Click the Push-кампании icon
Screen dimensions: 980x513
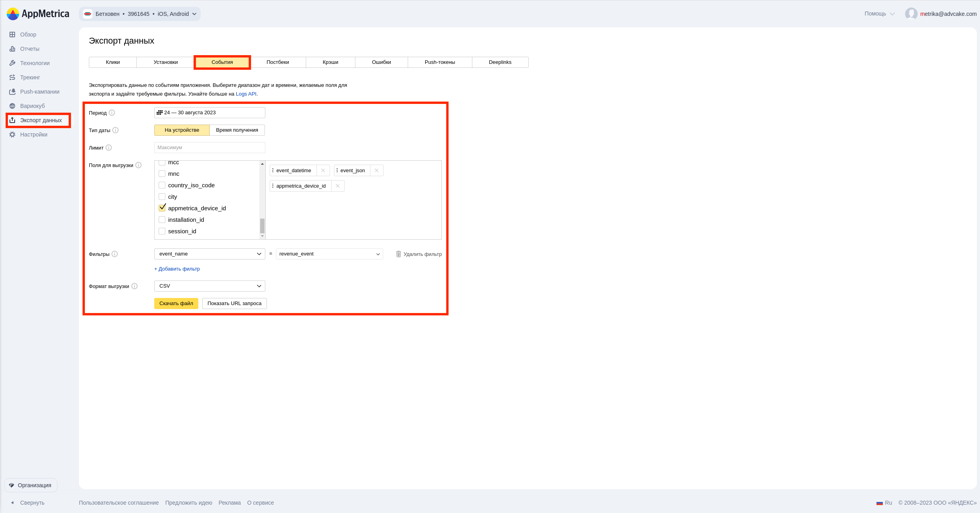click(x=12, y=92)
